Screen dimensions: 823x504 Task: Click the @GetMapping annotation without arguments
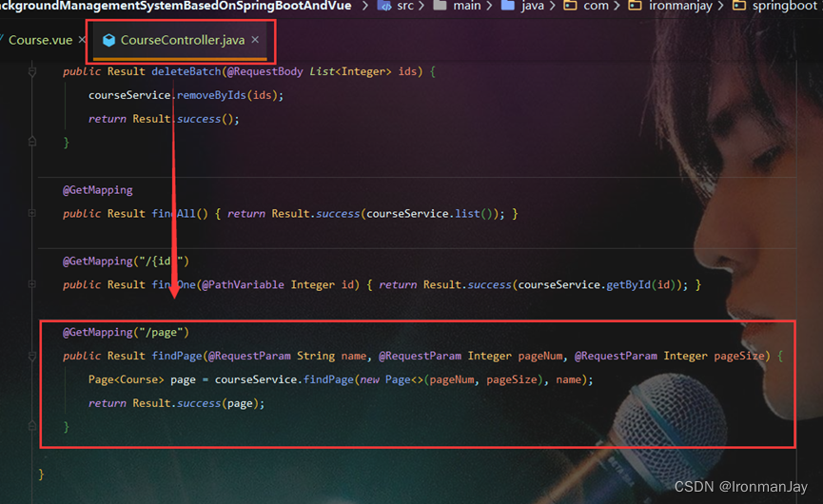click(98, 190)
